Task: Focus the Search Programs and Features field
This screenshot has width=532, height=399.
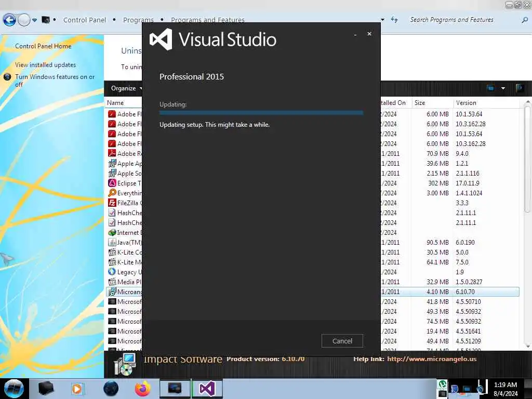Action: (463, 20)
